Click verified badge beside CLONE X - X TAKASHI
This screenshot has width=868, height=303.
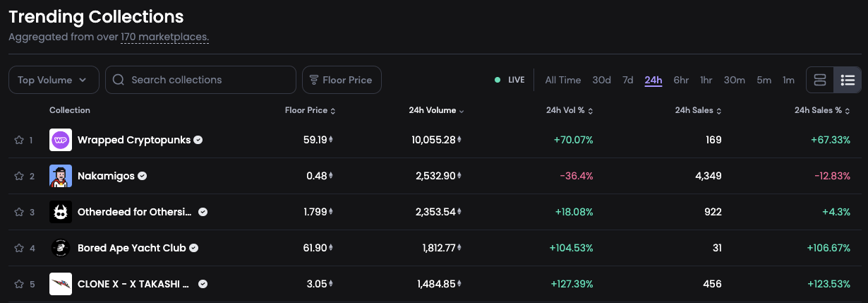coord(203,284)
